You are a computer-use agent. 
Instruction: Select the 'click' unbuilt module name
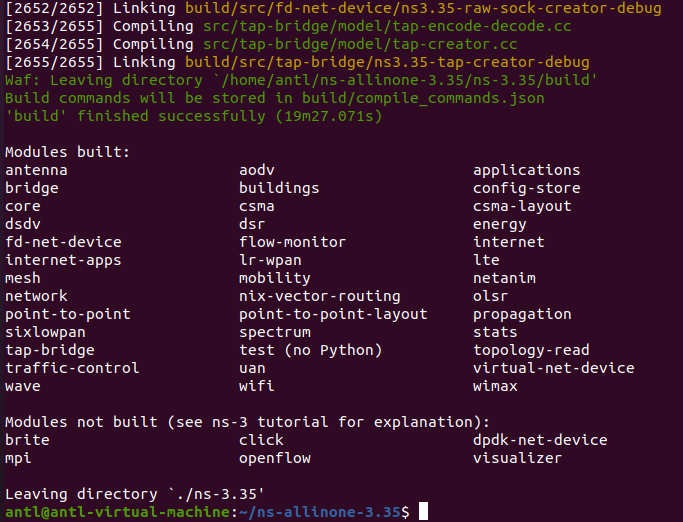pyautogui.click(x=261, y=440)
